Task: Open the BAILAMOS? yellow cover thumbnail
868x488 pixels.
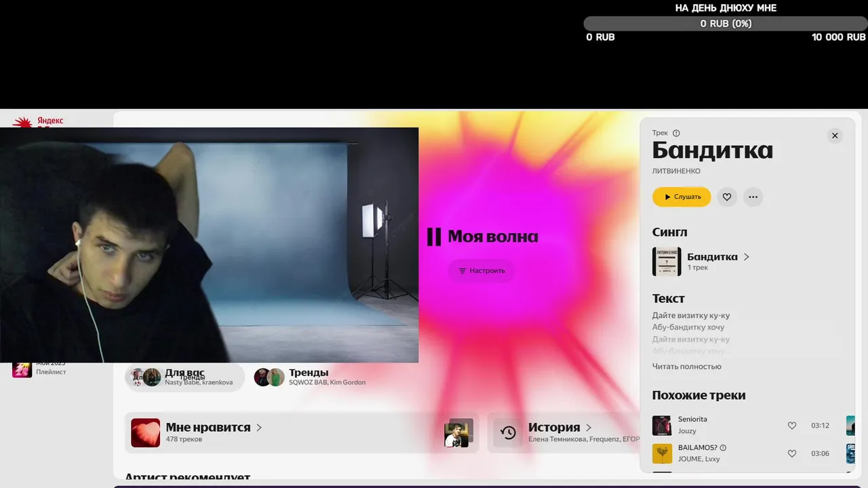Action: [x=662, y=453]
